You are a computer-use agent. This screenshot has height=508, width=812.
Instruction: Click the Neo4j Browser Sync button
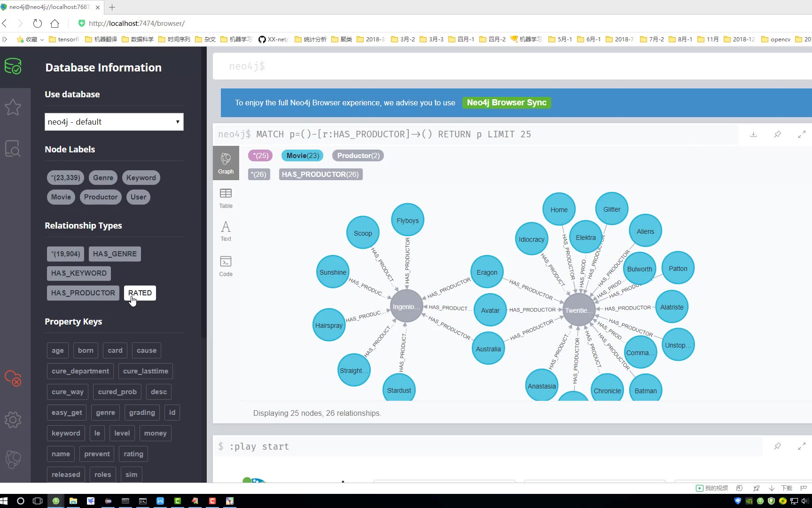[x=507, y=103]
